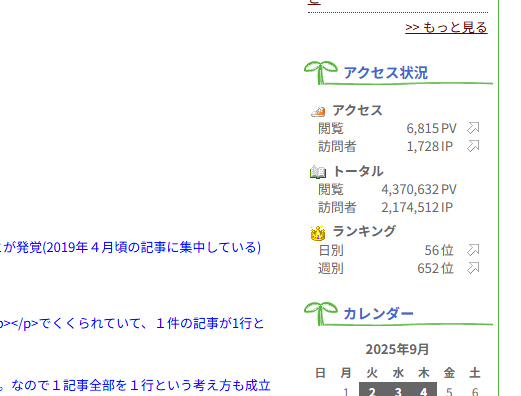The image size is (521, 396).
Task: Select the アクセス状況 section heading
Action: point(386,73)
